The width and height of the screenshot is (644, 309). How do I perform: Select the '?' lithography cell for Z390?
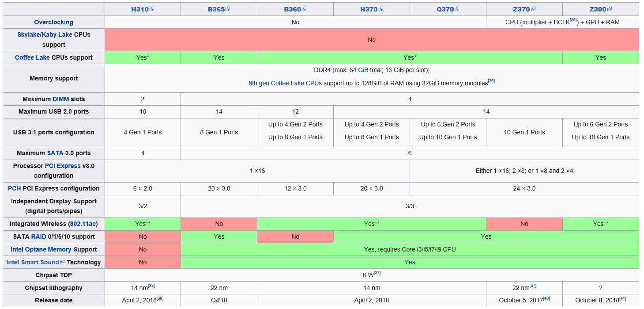601,288
